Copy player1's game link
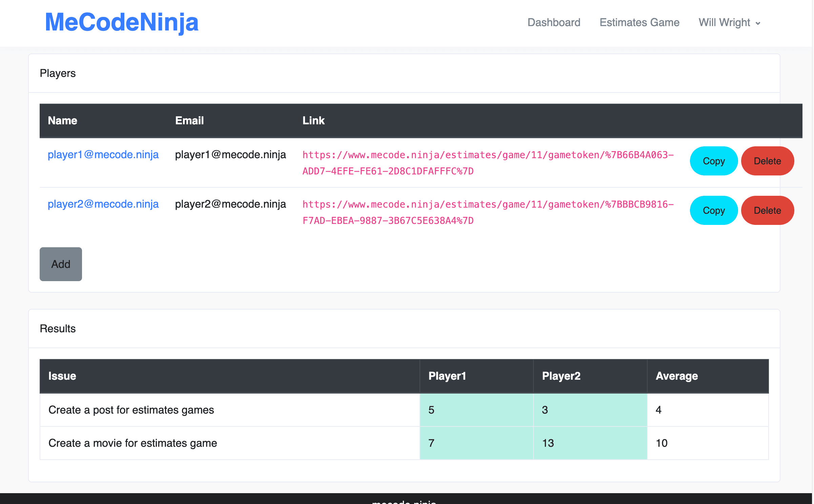This screenshot has height=504, width=814. (713, 161)
